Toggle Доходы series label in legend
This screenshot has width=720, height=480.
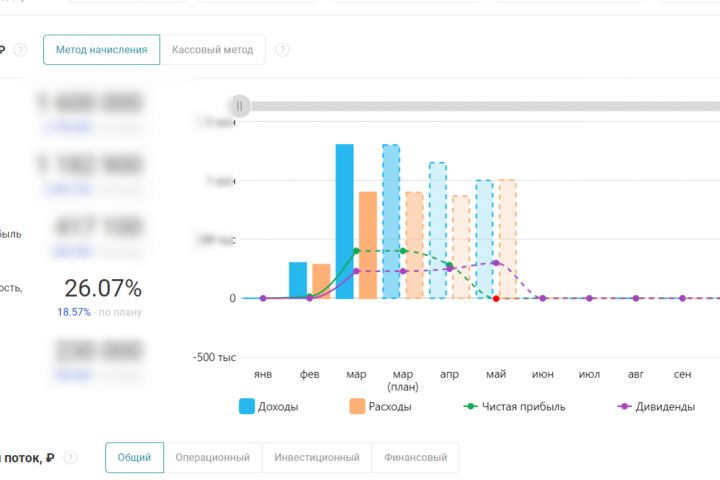278,407
